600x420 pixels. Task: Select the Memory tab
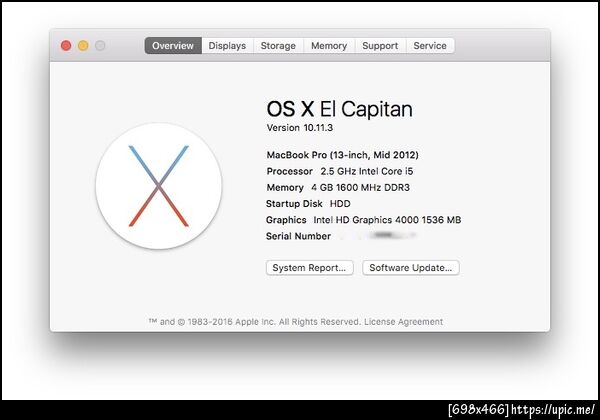329,46
